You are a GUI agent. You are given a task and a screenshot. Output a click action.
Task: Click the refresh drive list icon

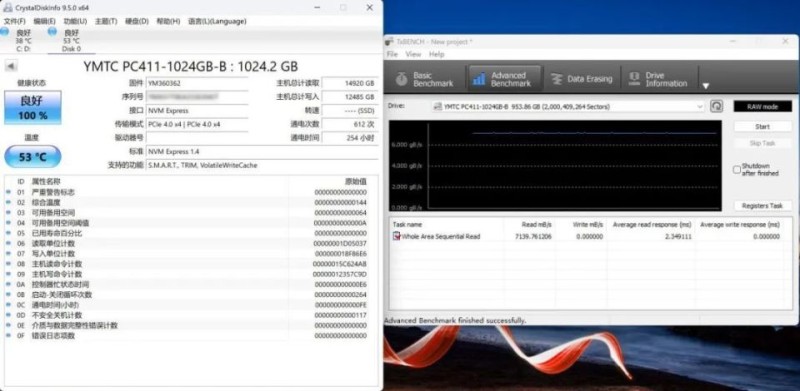[x=717, y=106]
